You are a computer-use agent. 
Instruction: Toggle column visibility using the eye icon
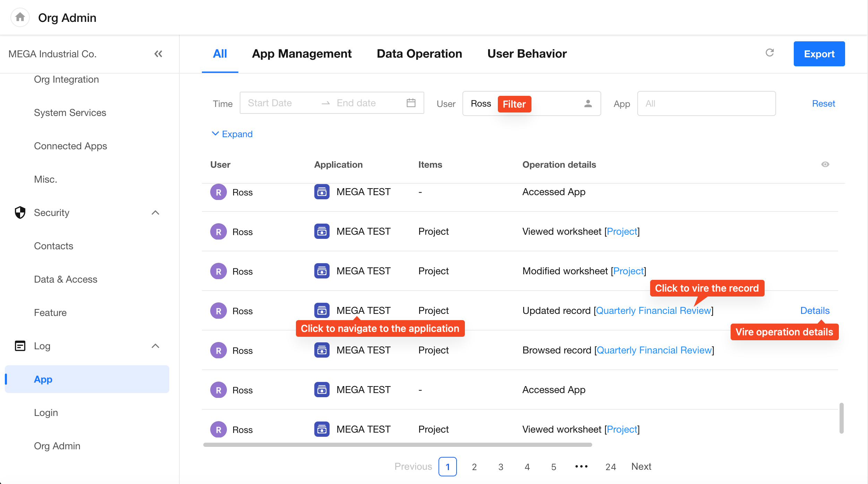(825, 165)
